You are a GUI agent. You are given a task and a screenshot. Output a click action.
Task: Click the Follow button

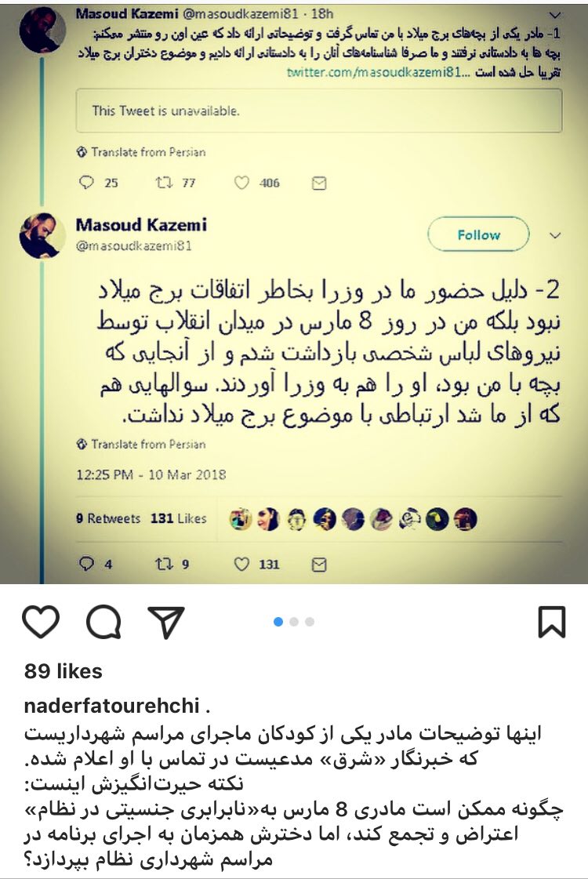pyautogui.click(x=479, y=234)
